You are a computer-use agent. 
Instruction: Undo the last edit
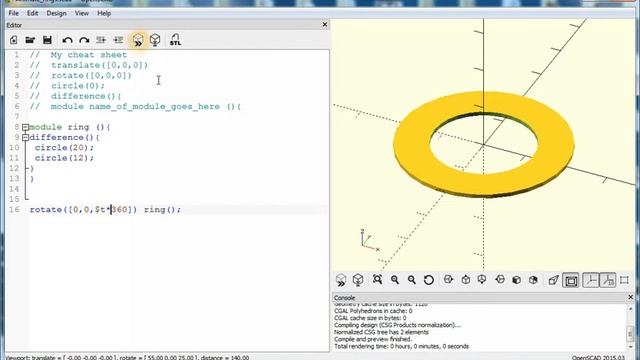[67, 40]
